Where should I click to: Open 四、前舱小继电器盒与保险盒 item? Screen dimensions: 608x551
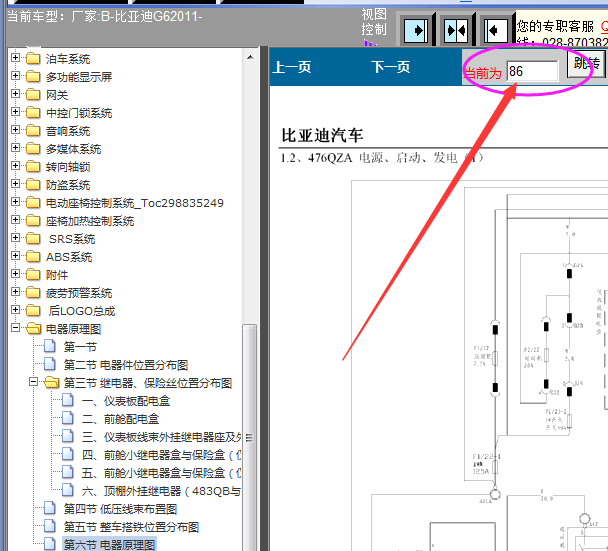pos(162,455)
